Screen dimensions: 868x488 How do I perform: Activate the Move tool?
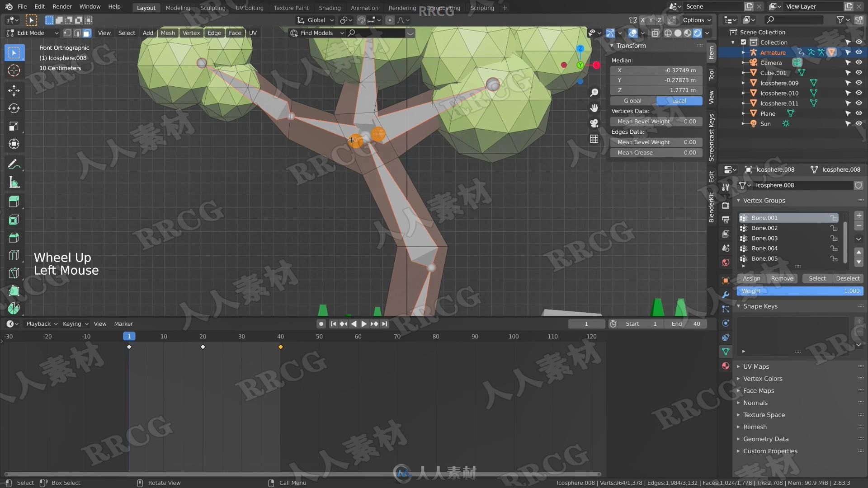(14, 90)
